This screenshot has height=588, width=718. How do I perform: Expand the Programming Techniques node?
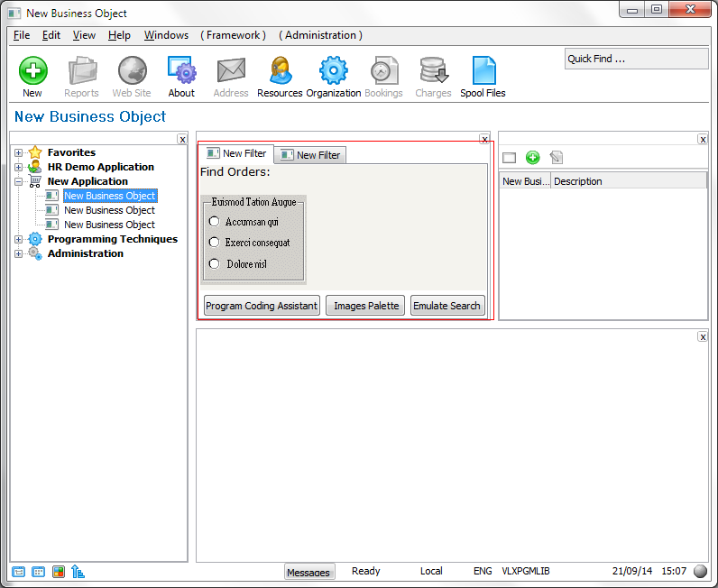tap(18, 240)
